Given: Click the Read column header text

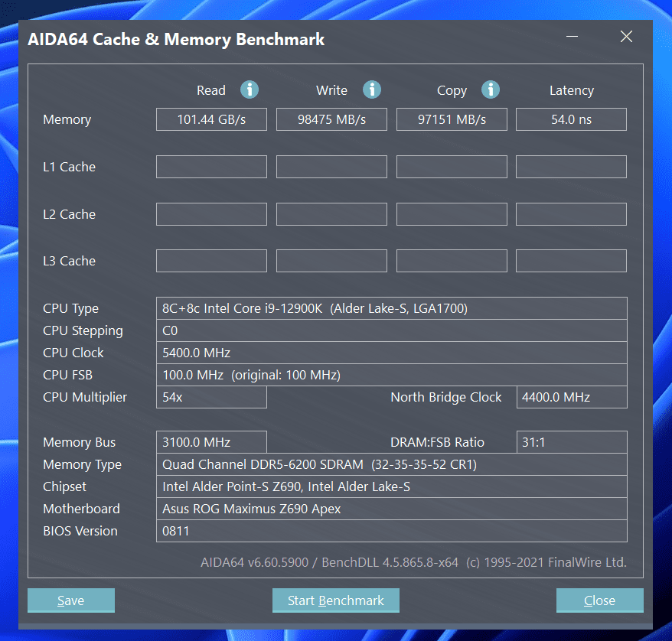Looking at the screenshot, I should (210, 90).
